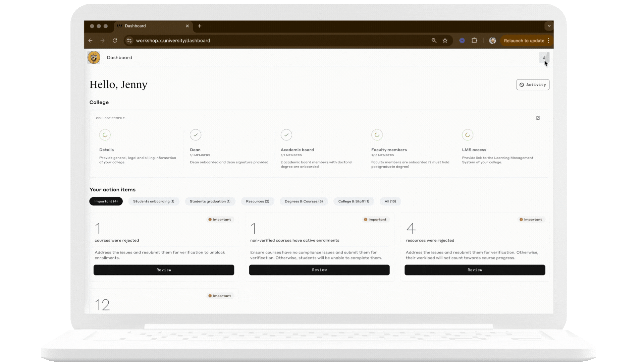Switch to the Degrees & Courses (5) tab
Image resolution: width=644 pixels, height=362 pixels.
[304, 201]
